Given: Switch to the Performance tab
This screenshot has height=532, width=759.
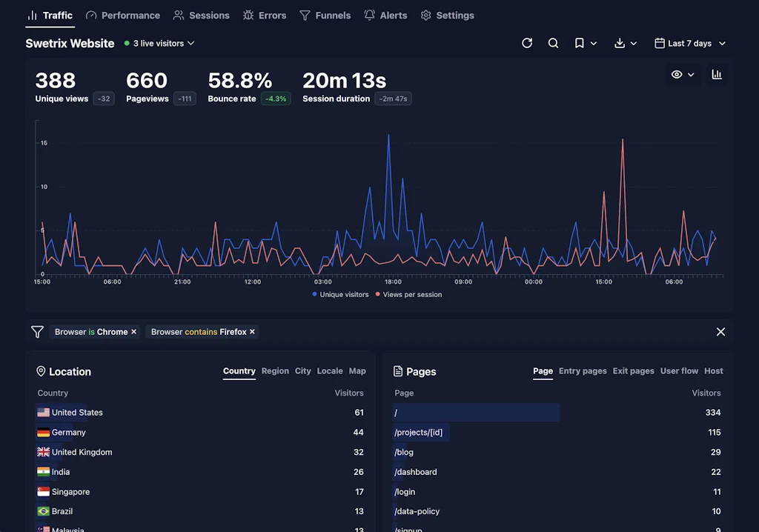Looking at the screenshot, I should pyautogui.click(x=122, y=15).
